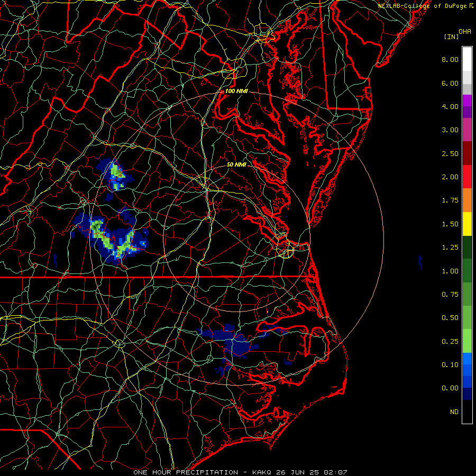Click the '0.50' scale label
This screenshot has width=476, height=476.
[450, 318]
